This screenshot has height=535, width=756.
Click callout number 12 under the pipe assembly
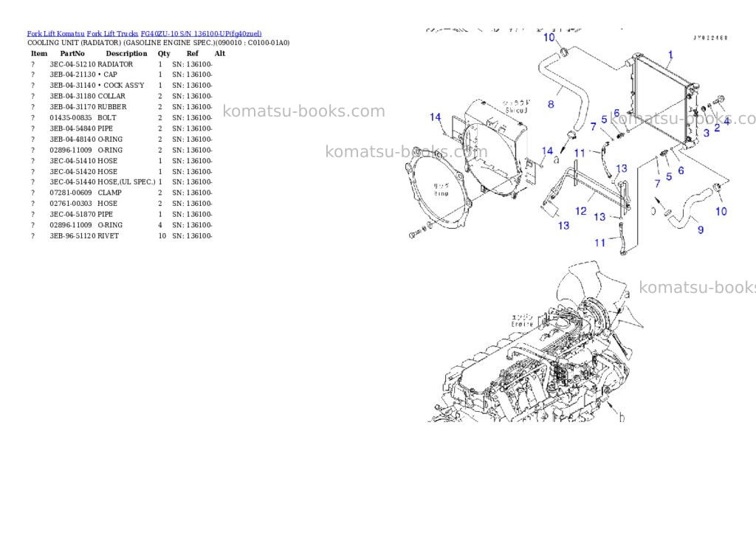[581, 211]
